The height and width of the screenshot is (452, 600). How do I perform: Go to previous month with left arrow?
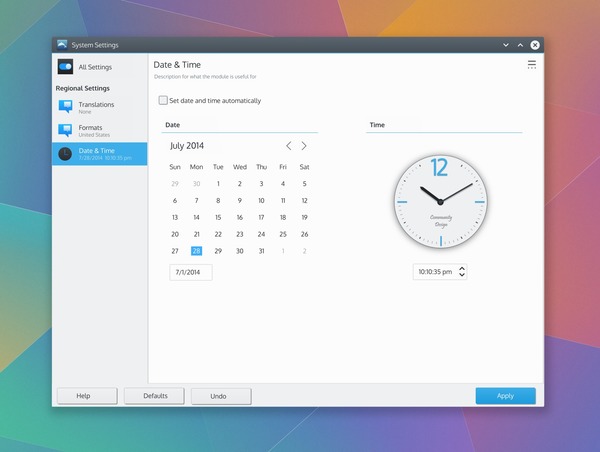point(289,146)
